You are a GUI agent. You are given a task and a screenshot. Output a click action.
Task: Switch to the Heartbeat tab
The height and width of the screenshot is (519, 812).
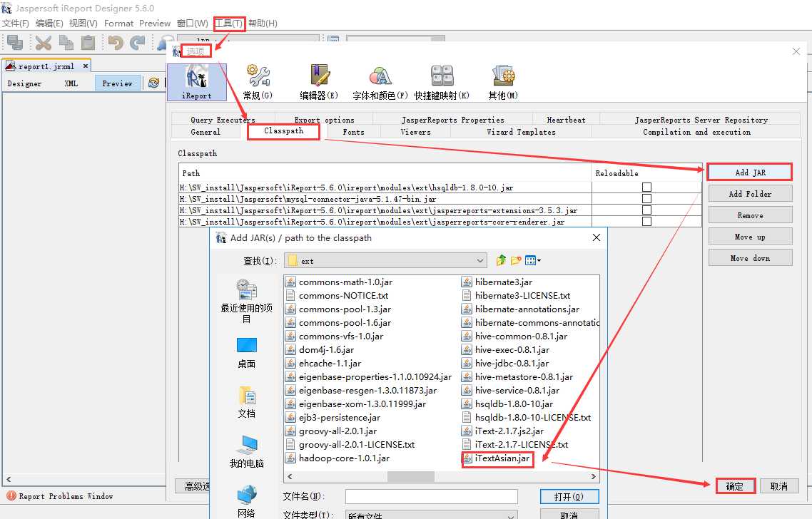tap(566, 120)
